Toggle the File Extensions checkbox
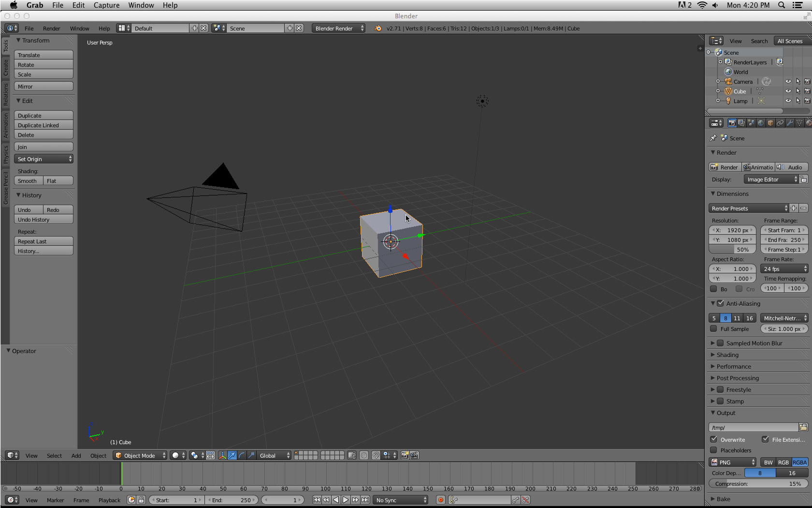812x508 pixels. point(765,439)
